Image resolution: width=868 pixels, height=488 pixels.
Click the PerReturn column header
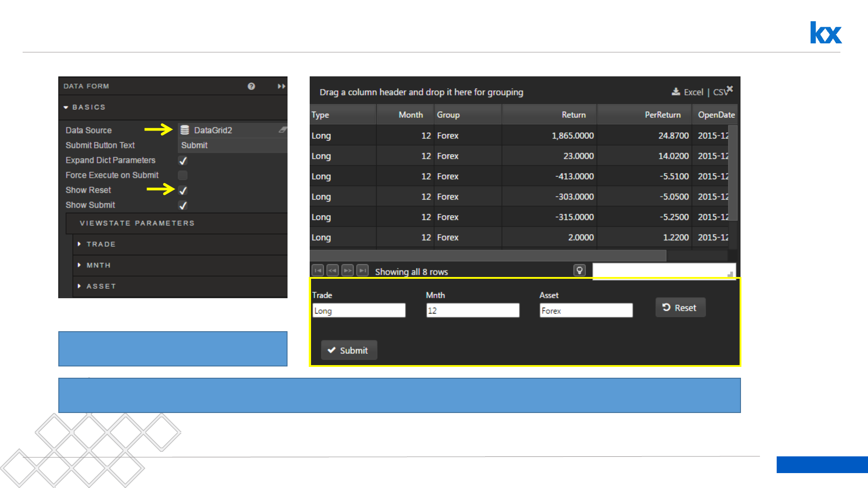click(662, 115)
